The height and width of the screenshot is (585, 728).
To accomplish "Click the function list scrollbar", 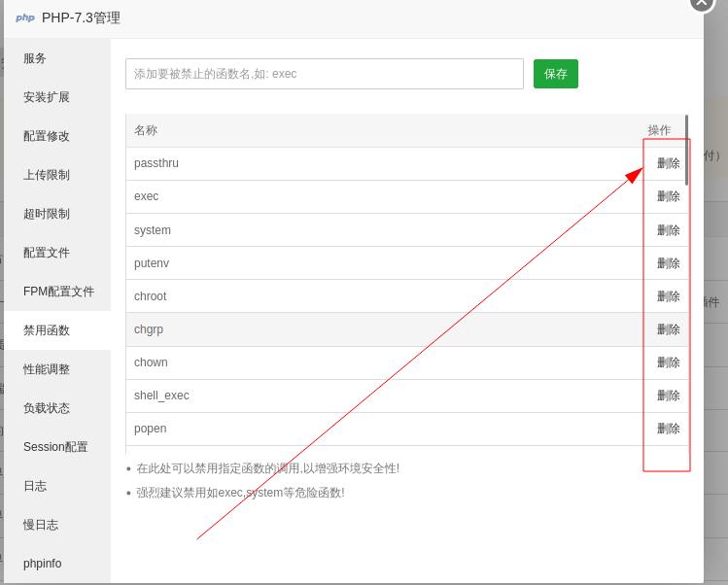I will (x=686, y=151).
